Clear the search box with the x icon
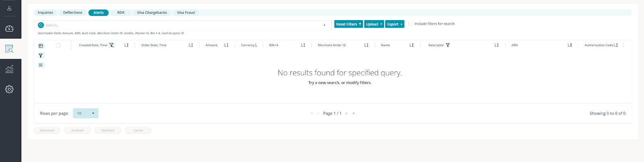This screenshot has height=162, width=644. point(324,25)
